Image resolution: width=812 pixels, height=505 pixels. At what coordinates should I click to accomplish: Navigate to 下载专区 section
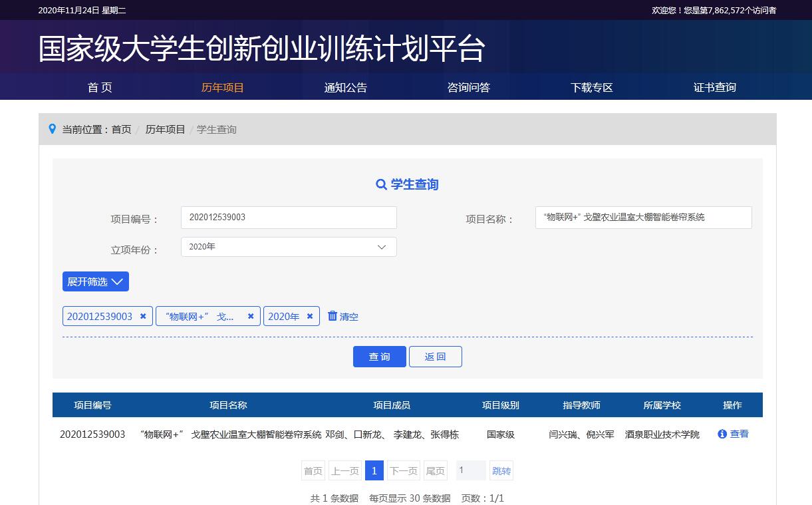pos(591,87)
